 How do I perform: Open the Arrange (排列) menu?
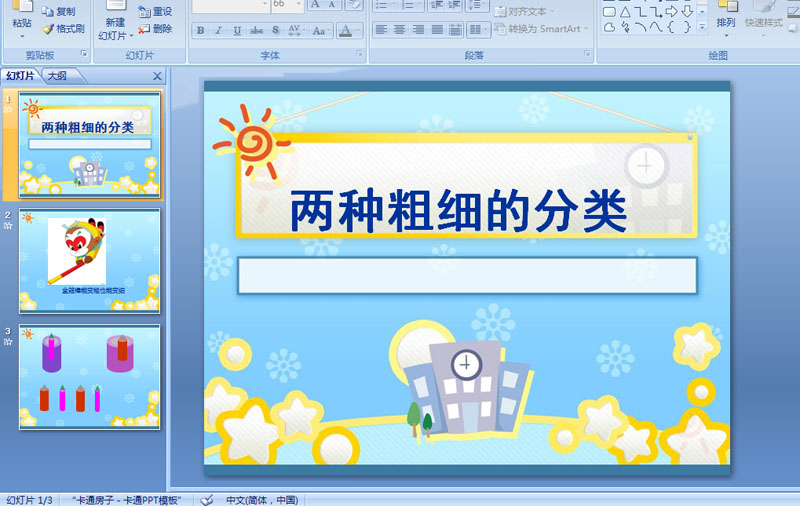point(726,18)
